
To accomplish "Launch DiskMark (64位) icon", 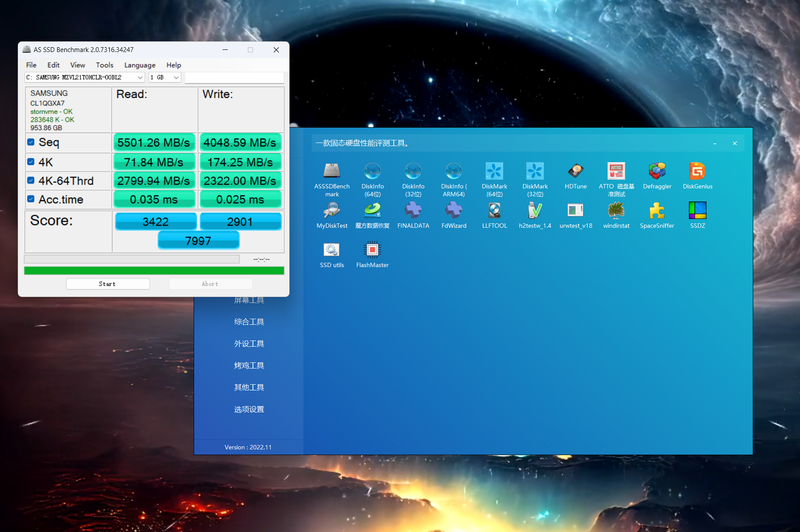I will [x=494, y=171].
